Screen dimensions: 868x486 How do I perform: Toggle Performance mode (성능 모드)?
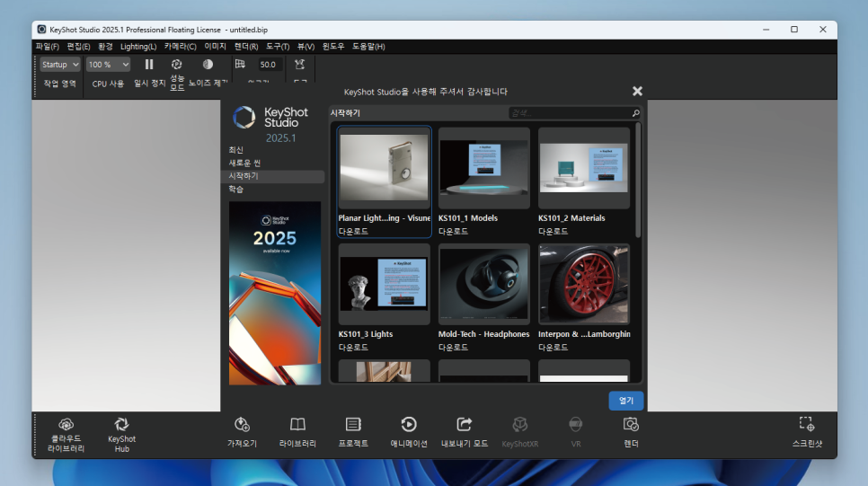[177, 65]
